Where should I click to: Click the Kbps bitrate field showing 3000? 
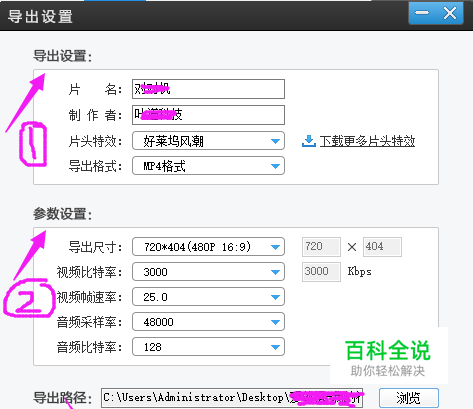(x=321, y=272)
